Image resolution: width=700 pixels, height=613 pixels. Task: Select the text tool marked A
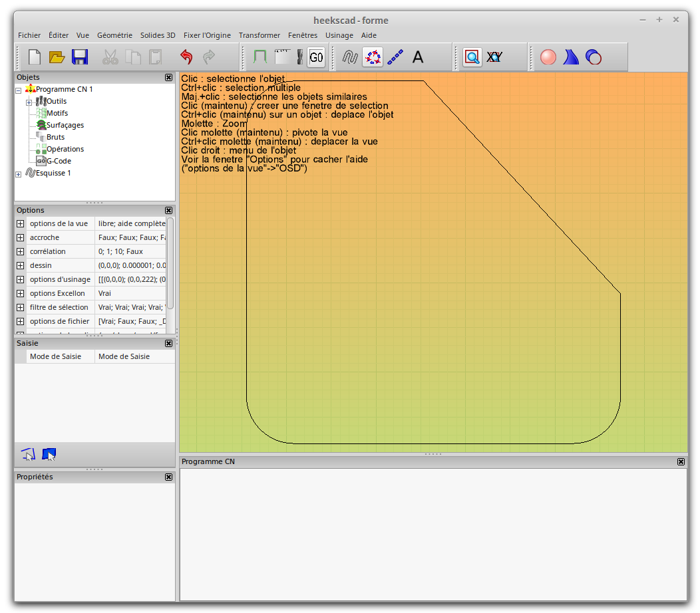coord(418,57)
